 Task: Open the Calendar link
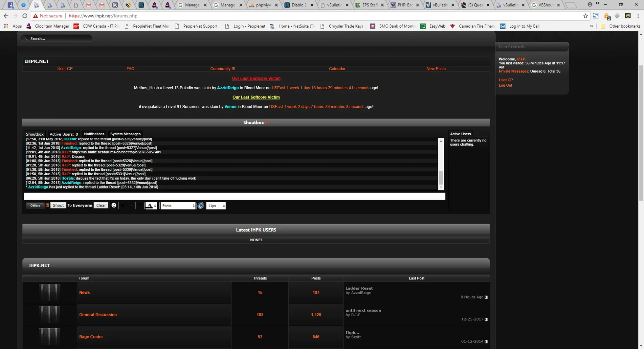coord(337,69)
